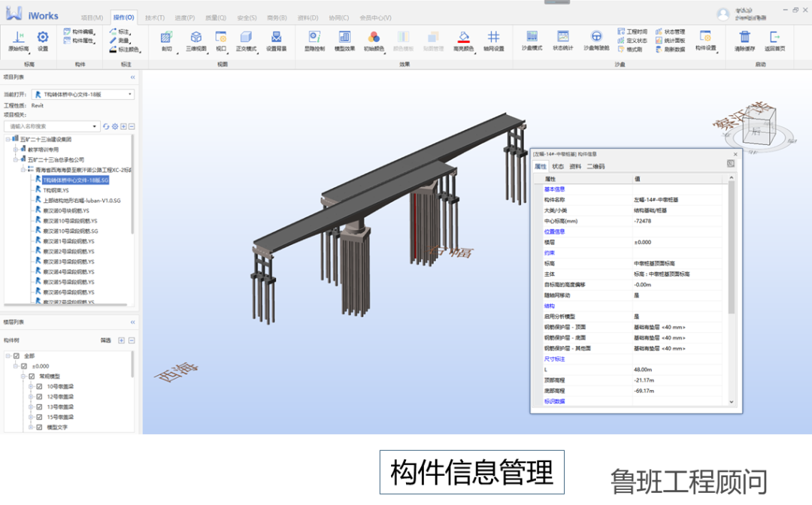Switch to the 状态 tab in component info

(x=558, y=167)
